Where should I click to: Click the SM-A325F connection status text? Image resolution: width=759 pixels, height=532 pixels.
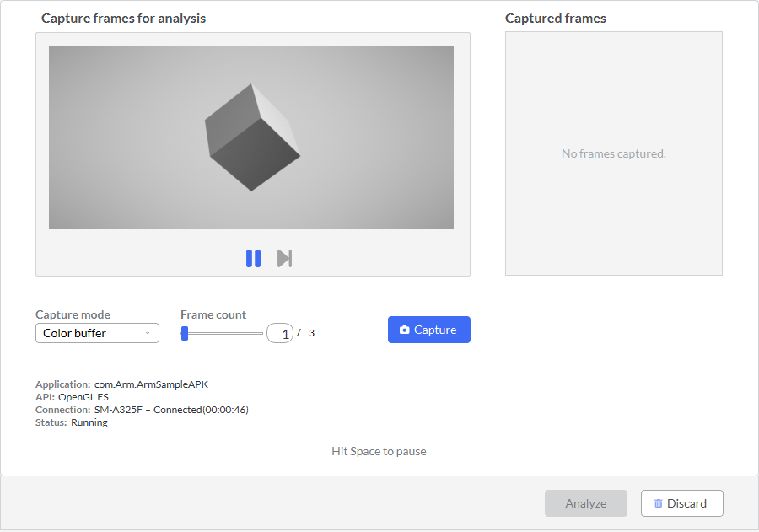[x=171, y=410]
